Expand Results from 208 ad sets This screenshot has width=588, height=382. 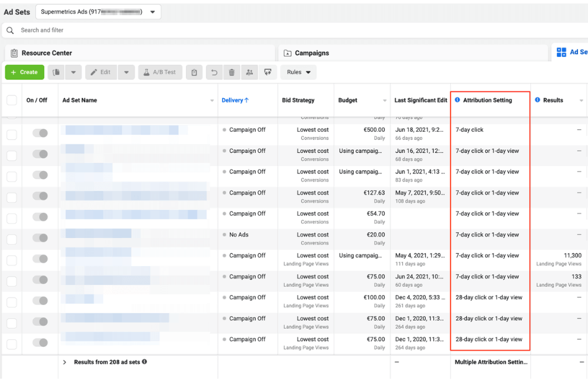65,361
